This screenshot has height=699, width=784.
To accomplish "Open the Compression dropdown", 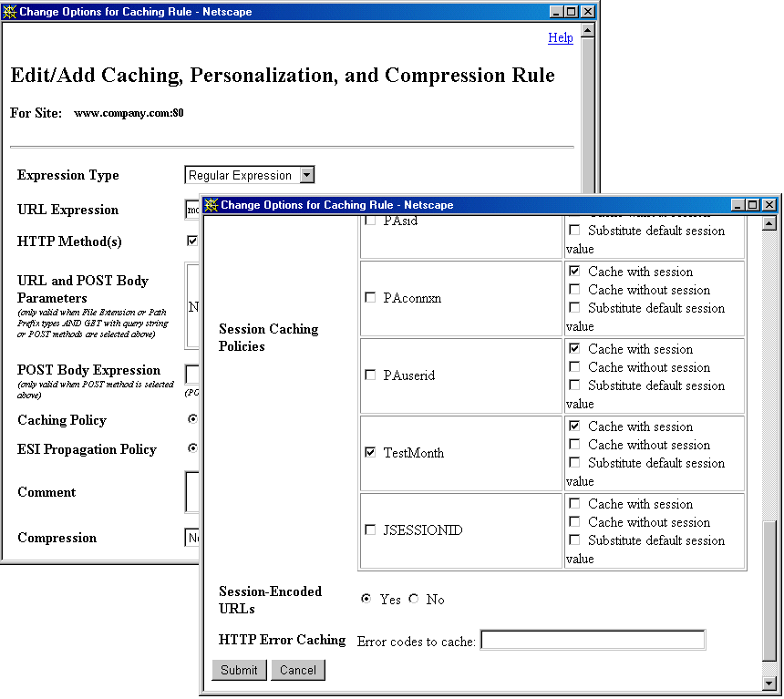I will point(191,538).
